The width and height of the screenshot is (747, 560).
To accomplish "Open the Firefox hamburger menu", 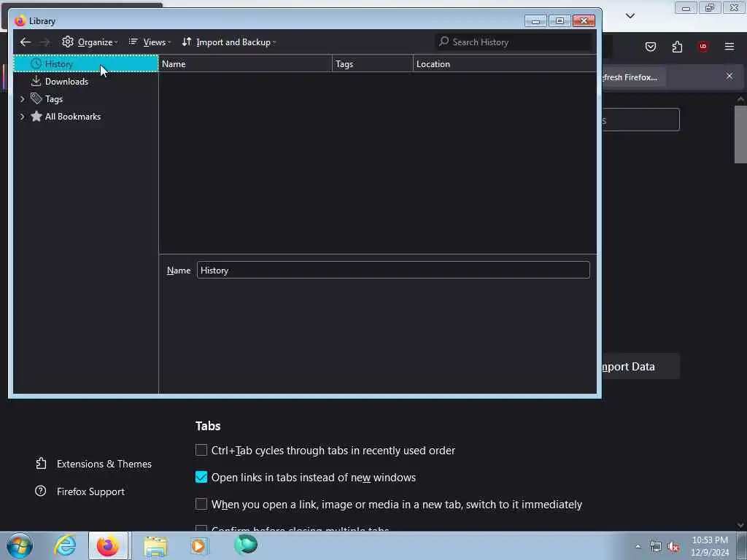I will [x=729, y=46].
